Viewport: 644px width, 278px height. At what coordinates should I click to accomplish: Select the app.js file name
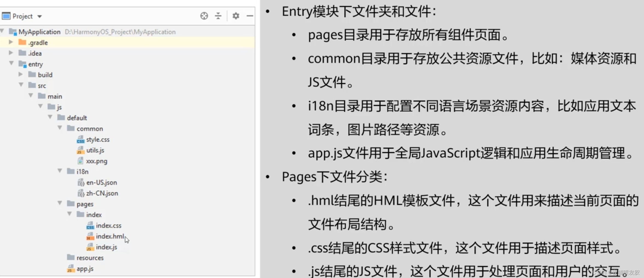tap(85, 269)
